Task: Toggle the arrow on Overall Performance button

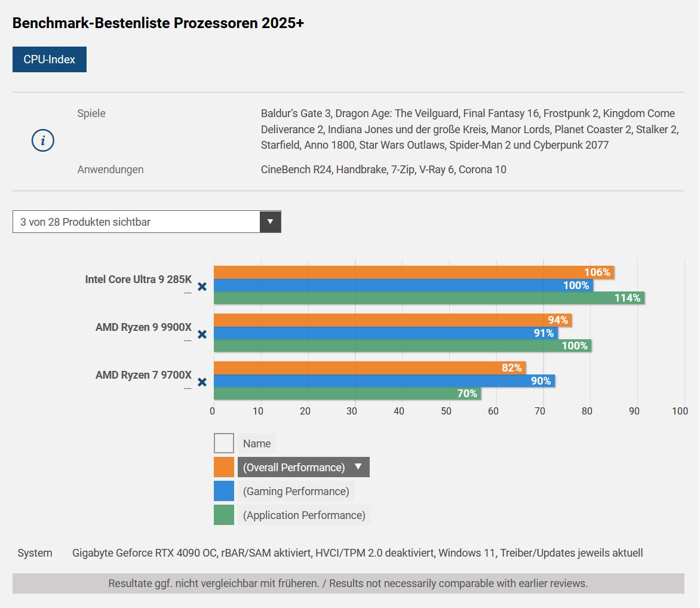Action: click(358, 467)
